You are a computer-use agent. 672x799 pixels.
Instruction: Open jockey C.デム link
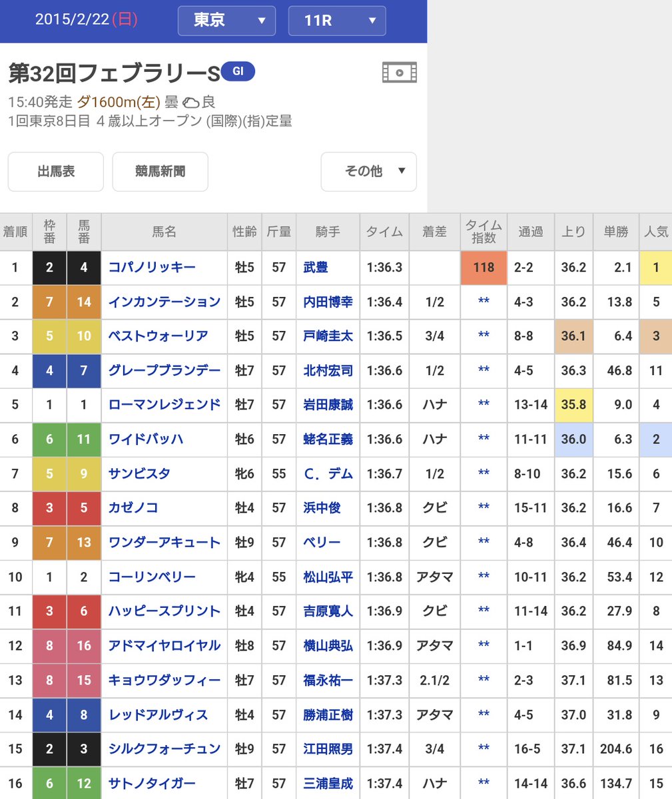coord(328,474)
